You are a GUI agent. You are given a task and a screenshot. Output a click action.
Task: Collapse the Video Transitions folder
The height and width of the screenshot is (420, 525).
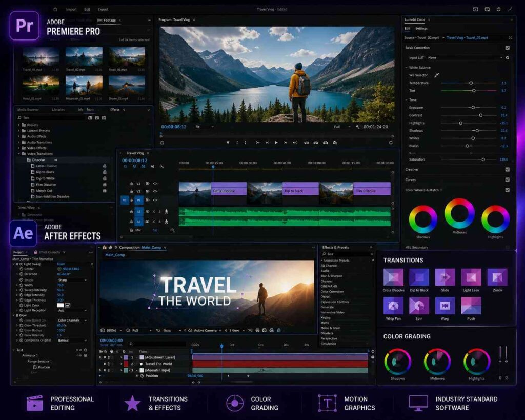(19, 154)
